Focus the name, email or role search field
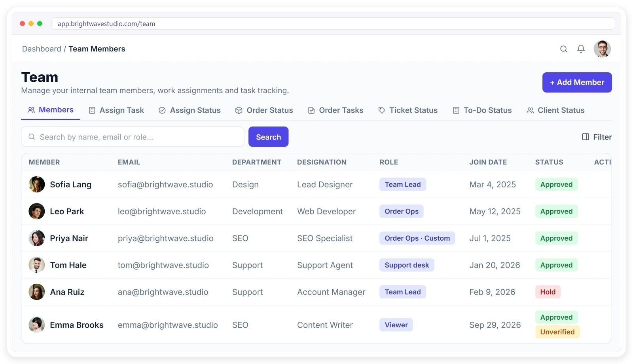Image resolution: width=633 pixels, height=364 pixels. [x=133, y=137]
